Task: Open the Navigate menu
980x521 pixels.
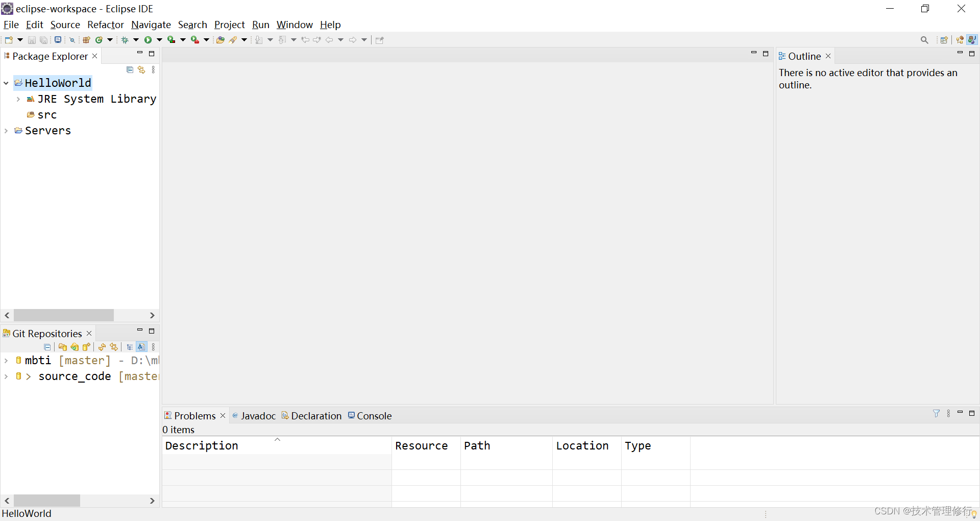Action: [151, 25]
